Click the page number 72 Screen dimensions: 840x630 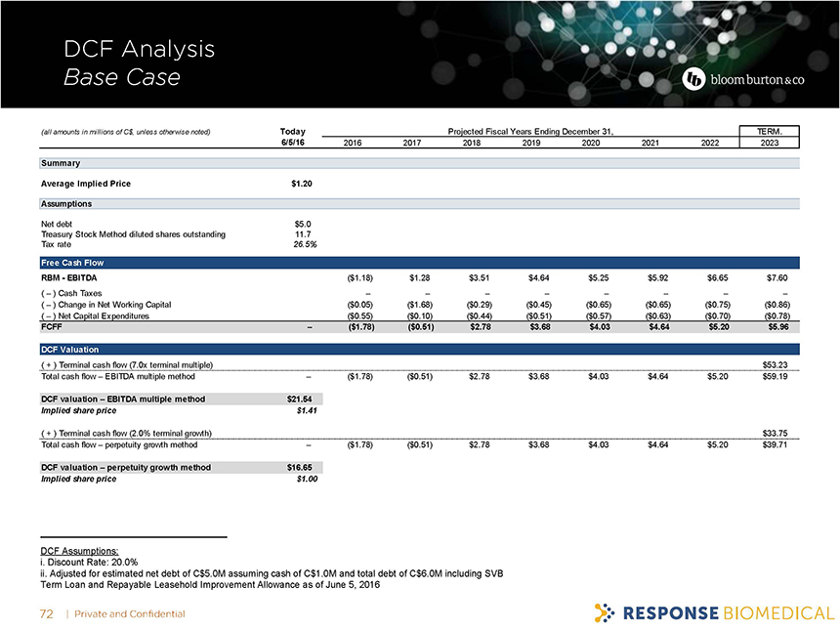[x=45, y=613]
